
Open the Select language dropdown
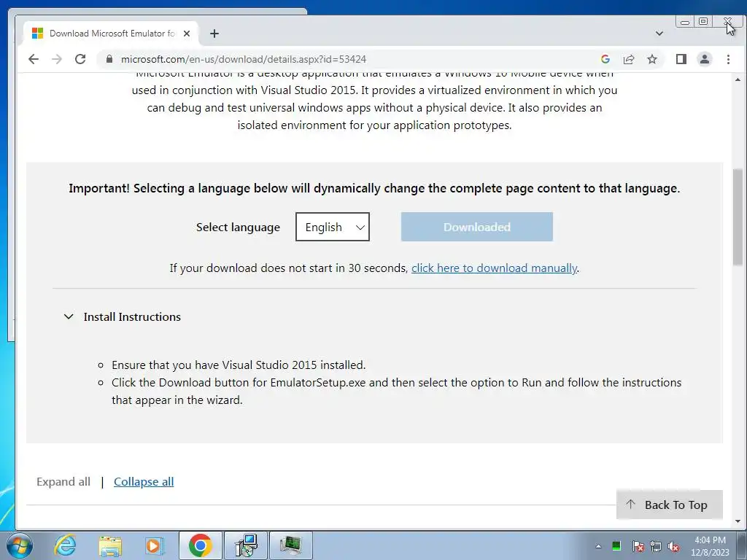(x=333, y=227)
